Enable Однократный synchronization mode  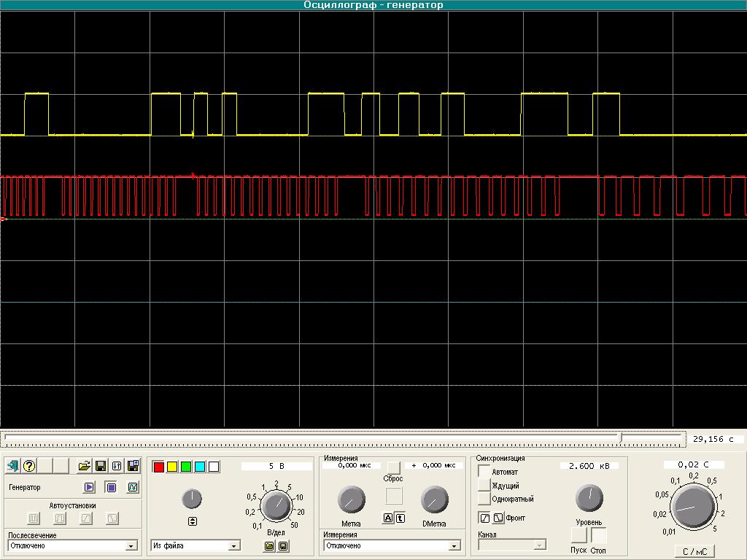coord(484,499)
